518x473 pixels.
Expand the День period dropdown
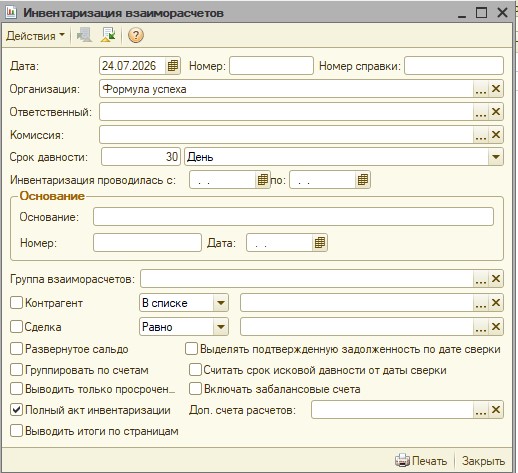(x=496, y=157)
